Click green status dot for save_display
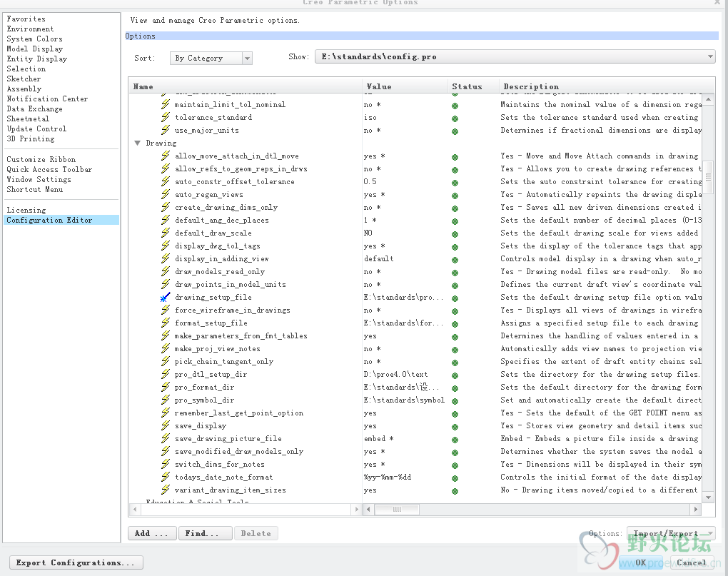 (x=455, y=427)
